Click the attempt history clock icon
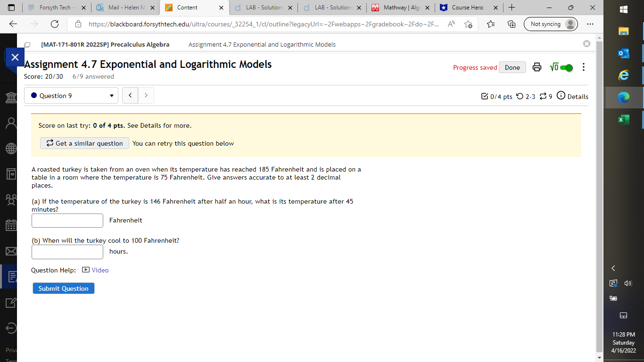Viewport: 644px width, 362px height. 520,97
